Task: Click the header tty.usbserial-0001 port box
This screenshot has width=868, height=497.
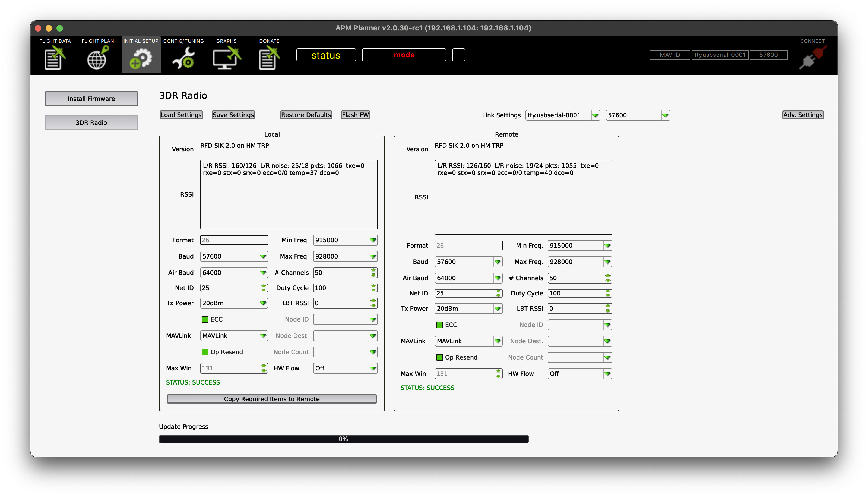Action: (x=720, y=55)
